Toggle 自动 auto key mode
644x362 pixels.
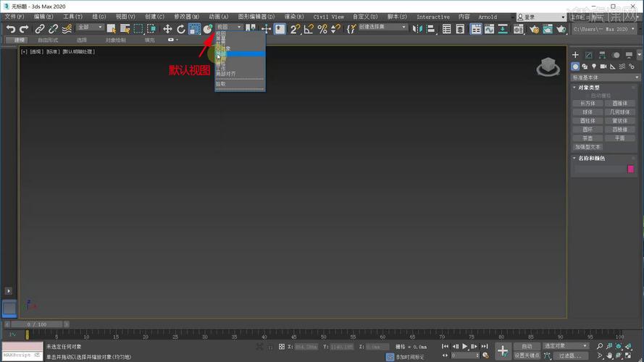click(x=527, y=346)
